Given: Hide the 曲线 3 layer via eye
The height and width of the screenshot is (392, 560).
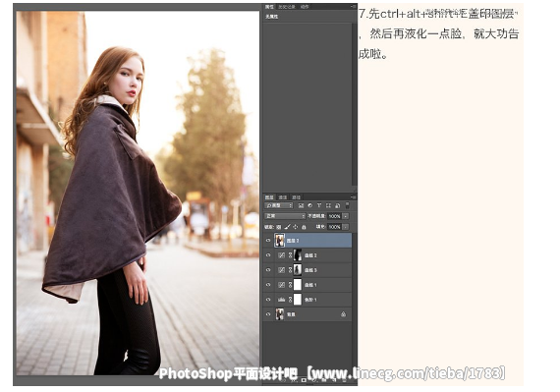Looking at the screenshot, I should click(268, 270).
